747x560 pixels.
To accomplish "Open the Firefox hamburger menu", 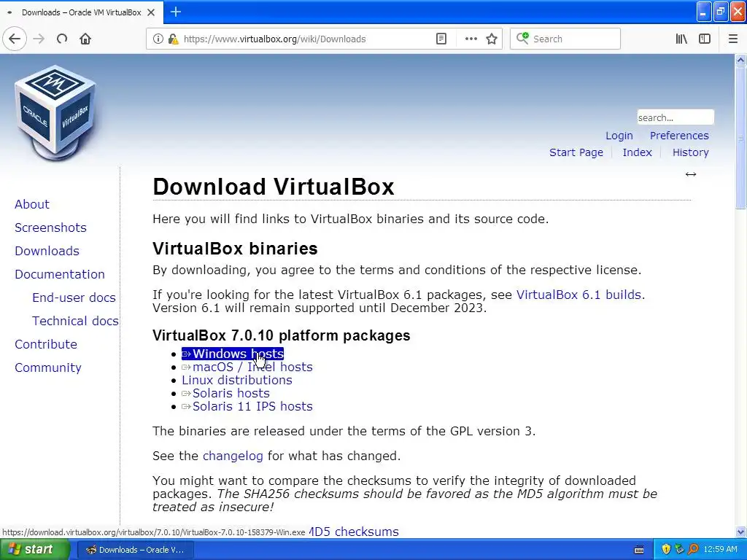I will coord(732,39).
